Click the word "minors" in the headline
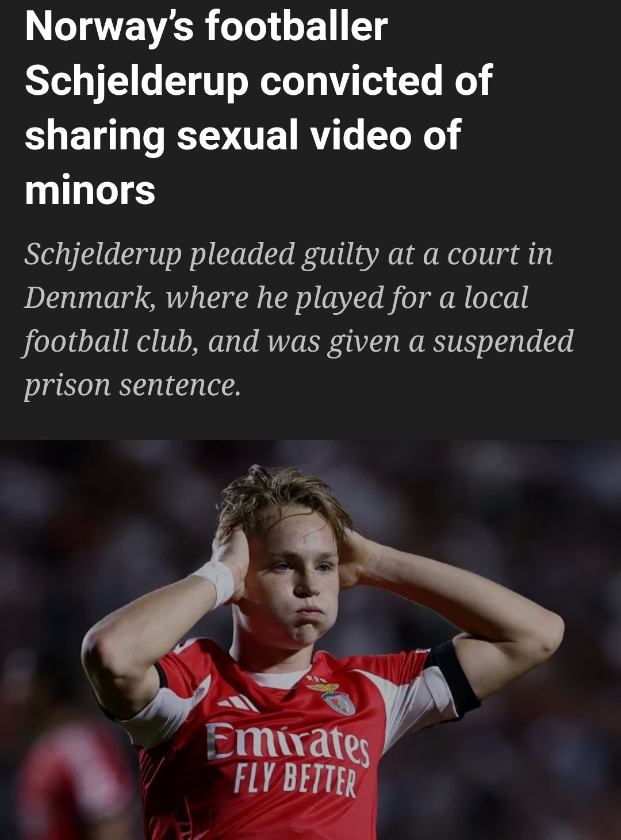This screenshot has width=621, height=840. tap(90, 190)
